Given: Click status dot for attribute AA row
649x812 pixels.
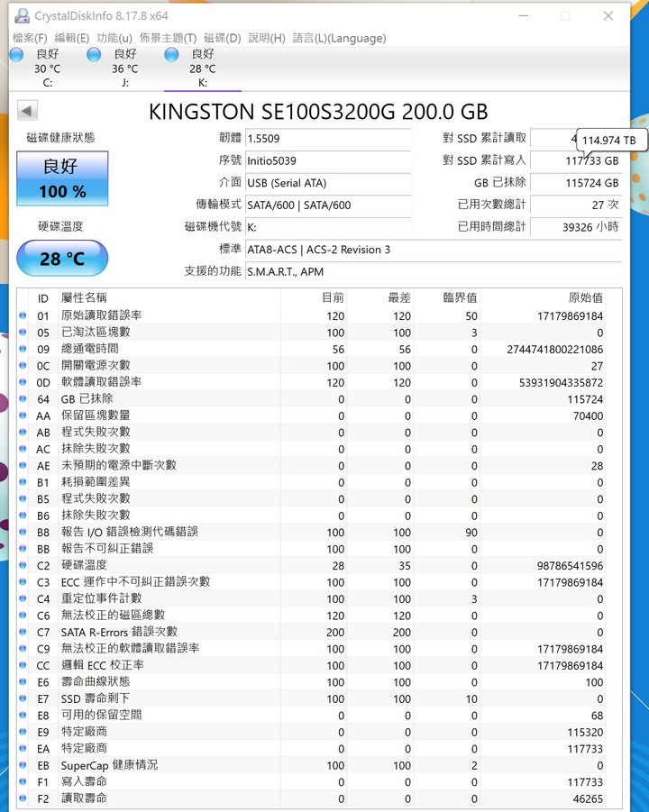Looking at the screenshot, I should pyautogui.click(x=23, y=415).
